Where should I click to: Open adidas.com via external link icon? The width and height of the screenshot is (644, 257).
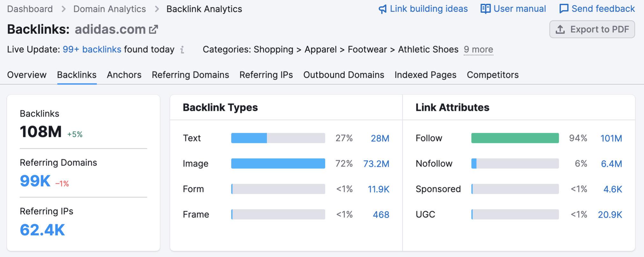154,29
